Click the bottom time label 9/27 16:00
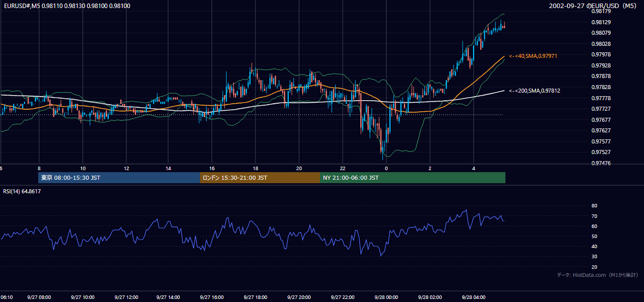Screen dimensions: 644x302 tap(212, 297)
